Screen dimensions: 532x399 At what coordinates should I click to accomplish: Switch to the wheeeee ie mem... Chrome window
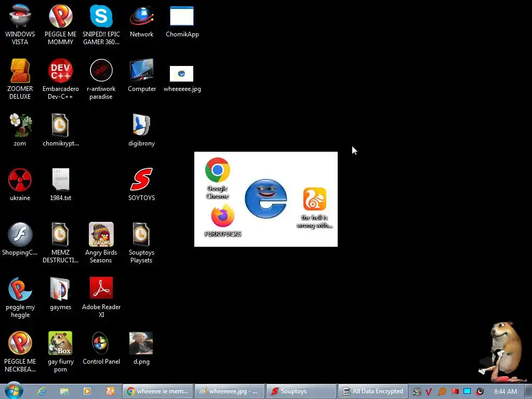coord(157,391)
